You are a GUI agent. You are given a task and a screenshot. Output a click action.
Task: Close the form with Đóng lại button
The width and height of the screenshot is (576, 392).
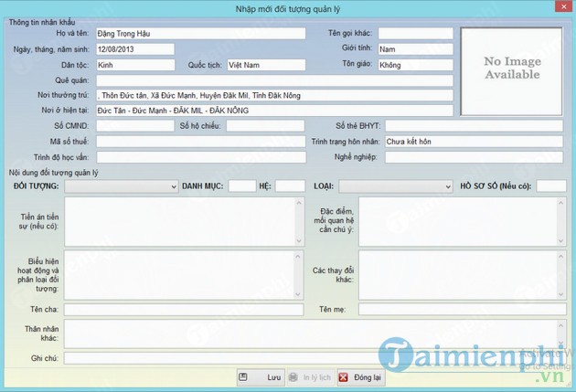(x=361, y=377)
